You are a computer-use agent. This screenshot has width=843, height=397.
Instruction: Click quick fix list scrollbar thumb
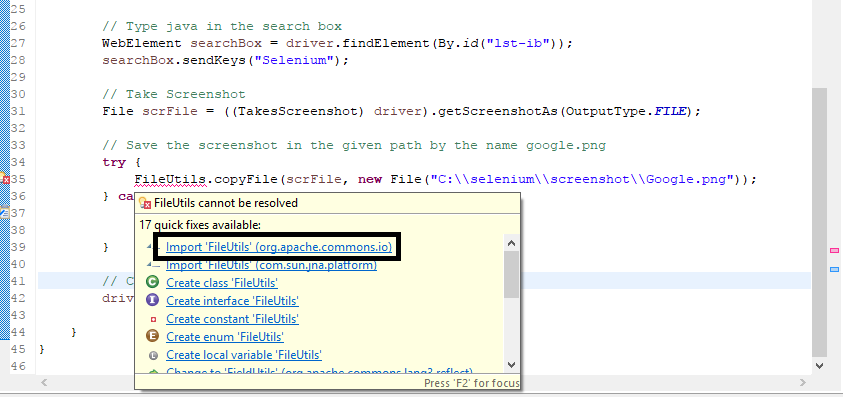point(511,274)
